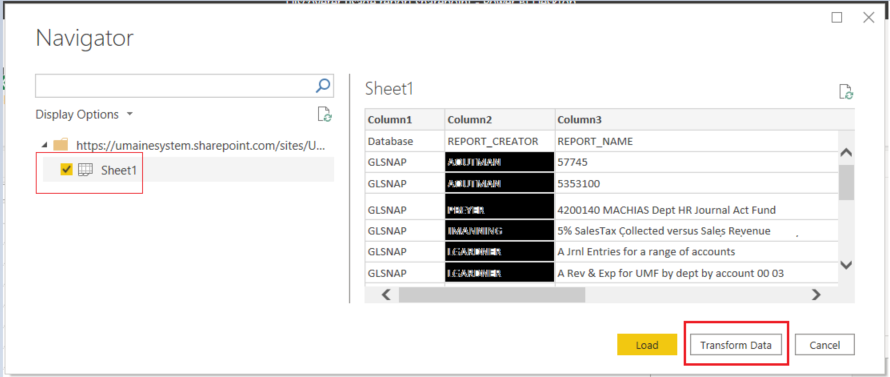Click the SharePoint folder icon
The height and width of the screenshot is (377, 890).
point(61,145)
